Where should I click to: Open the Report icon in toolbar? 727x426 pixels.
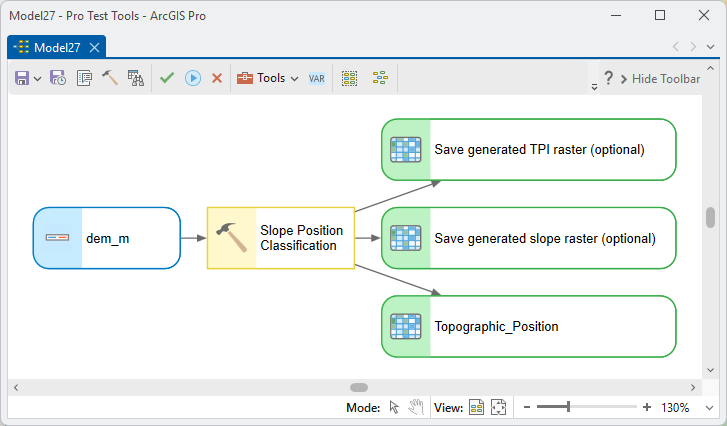[135, 78]
